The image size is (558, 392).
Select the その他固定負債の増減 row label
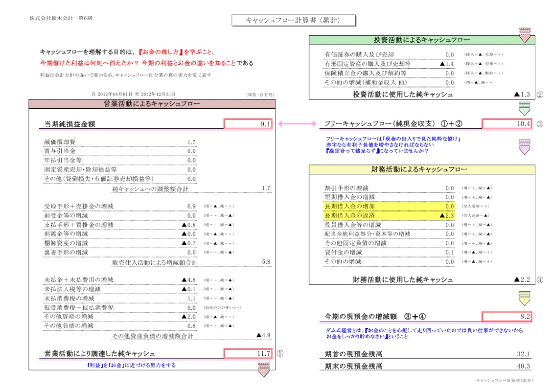tap(356, 243)
